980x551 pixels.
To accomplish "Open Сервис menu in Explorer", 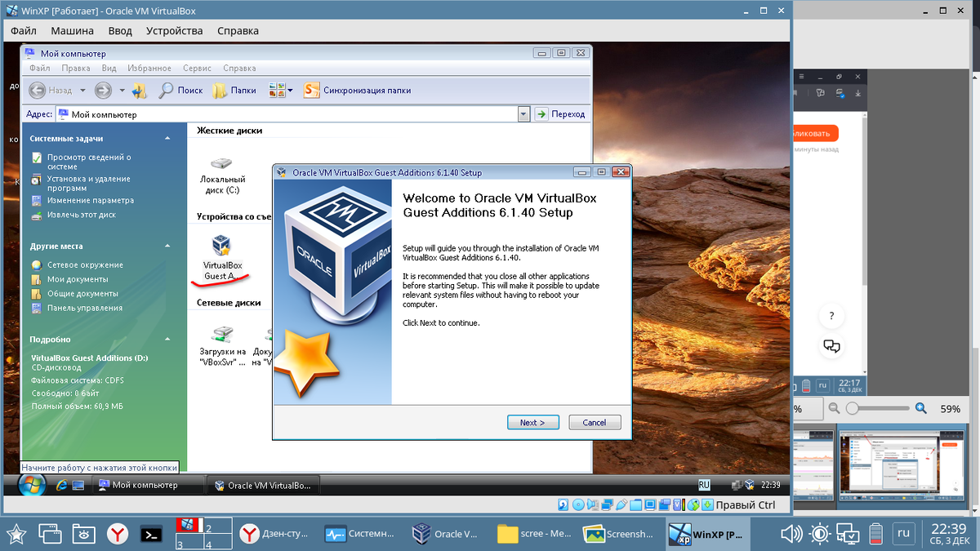I will tap(197, 69).
